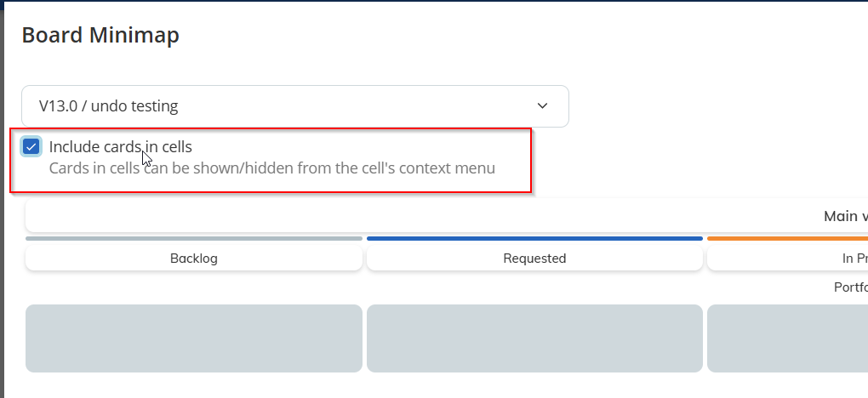Screen dimensions: 868x398
Task: Click the Main workflow header bar
Action: coord(447,216)
